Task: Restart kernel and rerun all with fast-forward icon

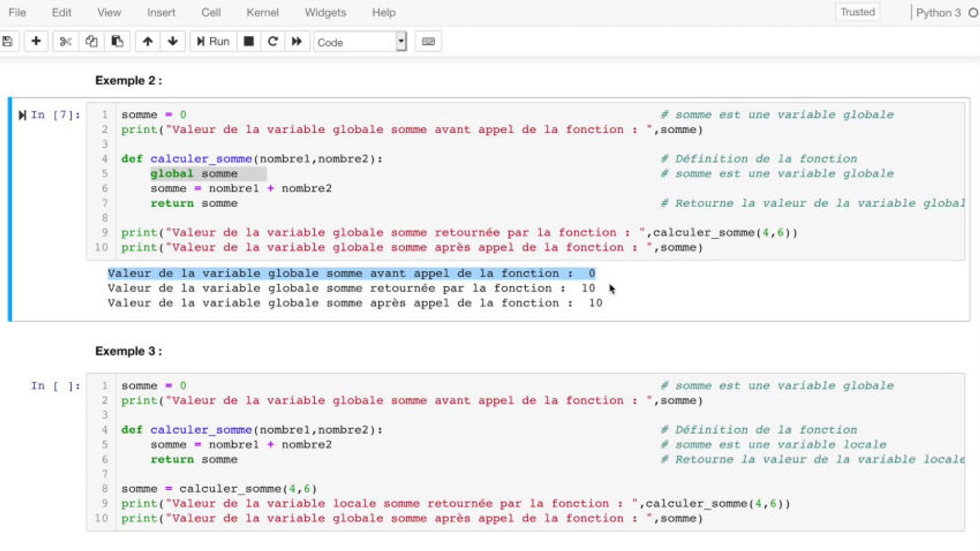Action: point(297,41)
